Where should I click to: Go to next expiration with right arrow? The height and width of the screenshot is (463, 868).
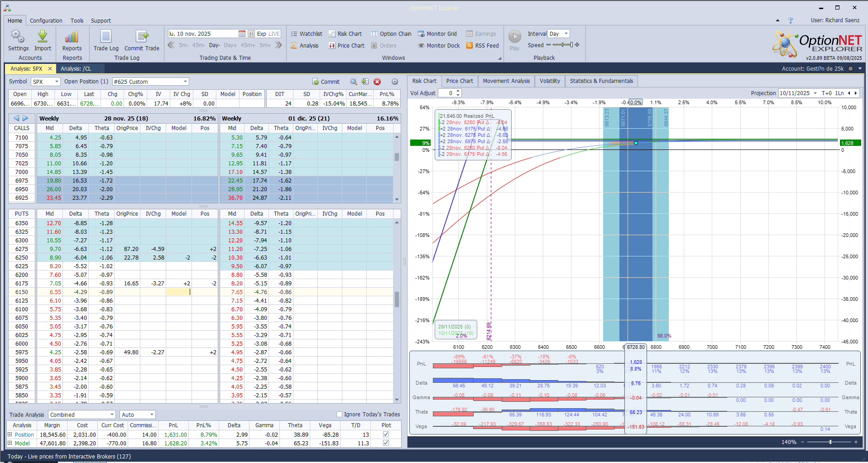point(25,118)
